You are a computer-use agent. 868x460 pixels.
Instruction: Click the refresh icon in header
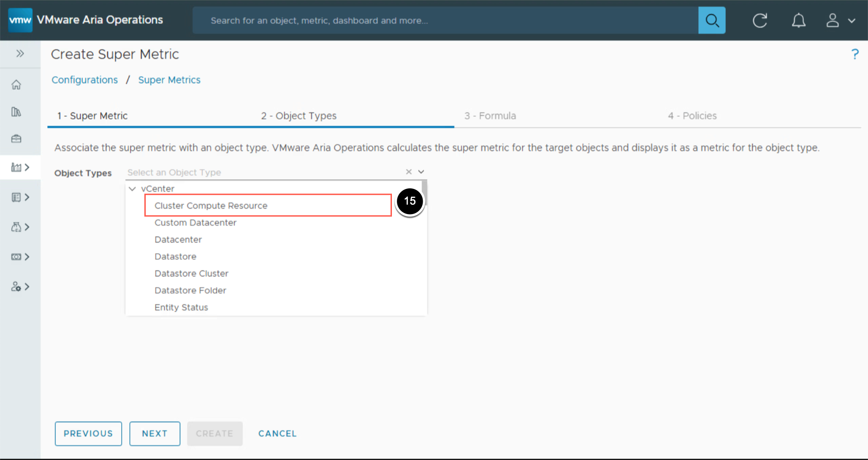[759, 20]
